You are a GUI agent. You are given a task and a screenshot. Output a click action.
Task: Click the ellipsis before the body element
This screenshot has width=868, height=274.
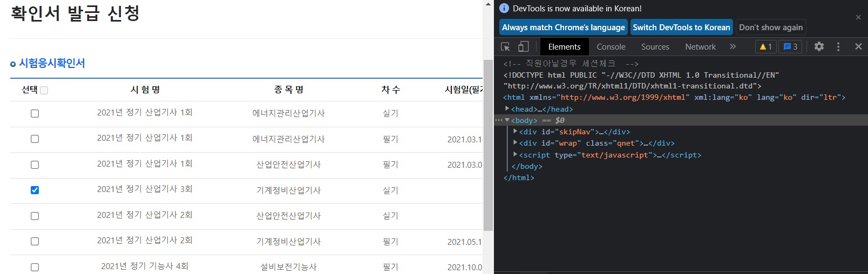tap(499, 120)
